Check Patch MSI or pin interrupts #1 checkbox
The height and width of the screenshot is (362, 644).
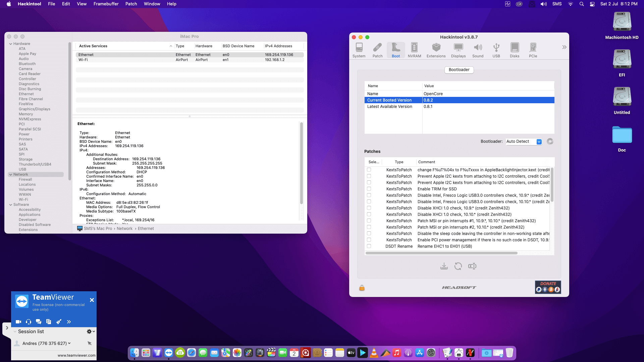click(x=369, y=221)
